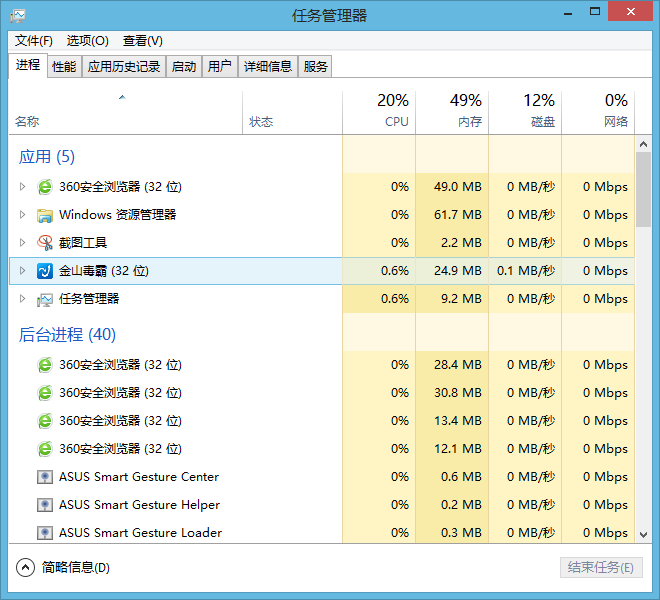The image size is (660, 600).
Task: Sort by the 状态 column header
Action: pyautogui.click(x=293, y=113)
